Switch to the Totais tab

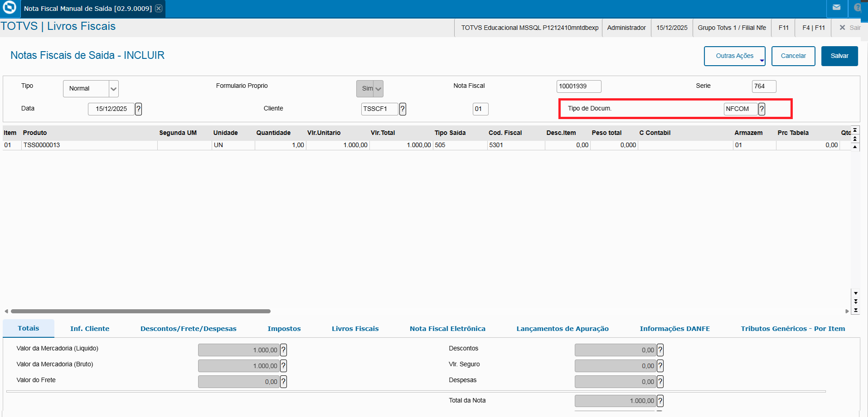click(x=29, y=328)
